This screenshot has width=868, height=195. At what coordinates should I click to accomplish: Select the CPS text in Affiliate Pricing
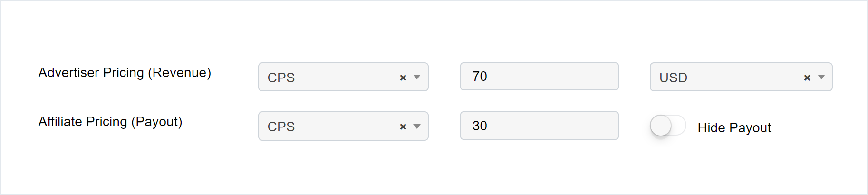tap(281, 127)
